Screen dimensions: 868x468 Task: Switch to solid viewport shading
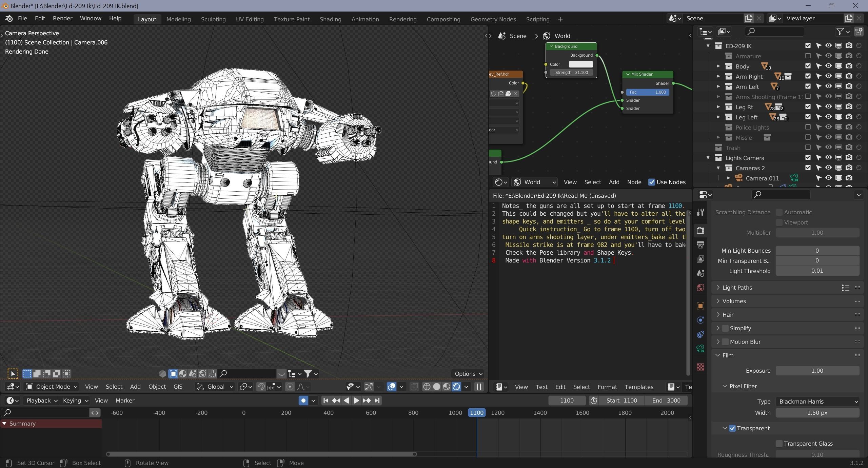(437, 387)
